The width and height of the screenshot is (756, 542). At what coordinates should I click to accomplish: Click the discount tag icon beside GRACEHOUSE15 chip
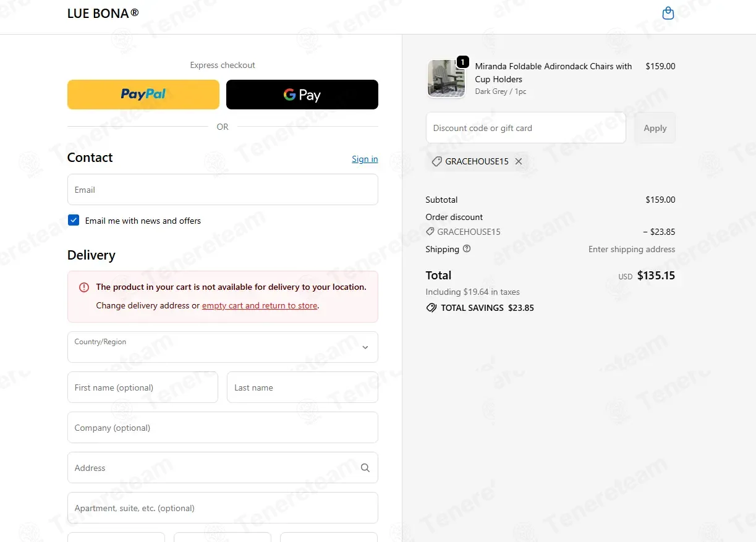tap(437, 161)
